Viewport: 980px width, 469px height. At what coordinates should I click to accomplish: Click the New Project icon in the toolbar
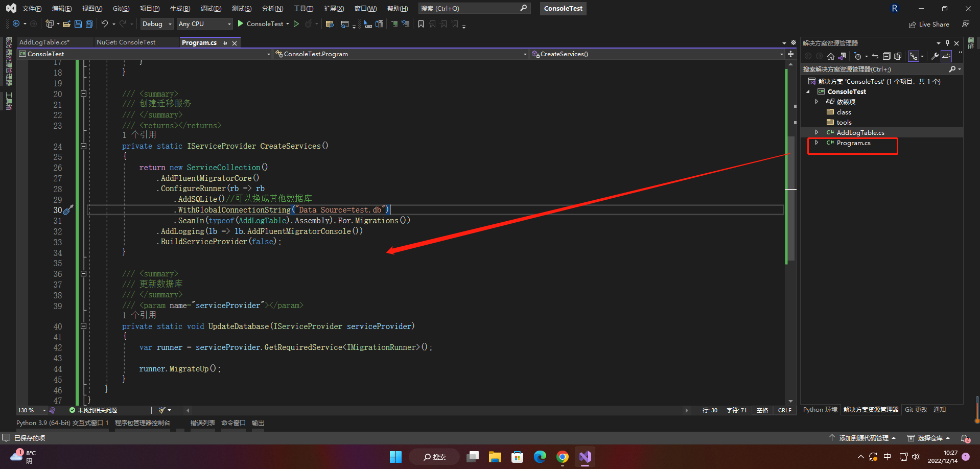pyautogui.click(x=50, y=24)
